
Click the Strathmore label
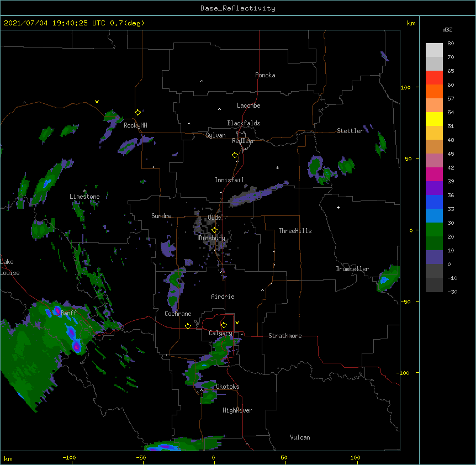[285, 336]
